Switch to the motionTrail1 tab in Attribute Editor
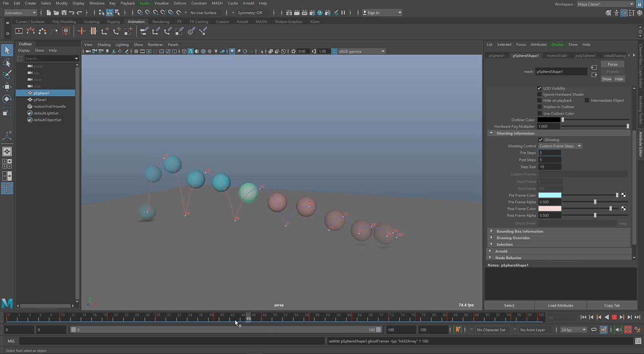 [557, 55]
